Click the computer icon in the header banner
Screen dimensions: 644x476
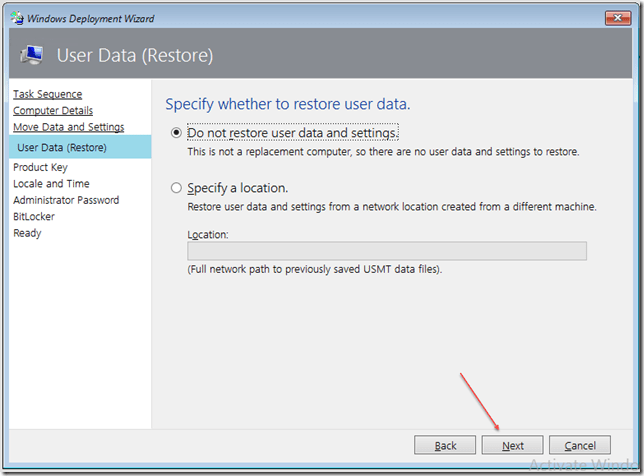[32, 55]
